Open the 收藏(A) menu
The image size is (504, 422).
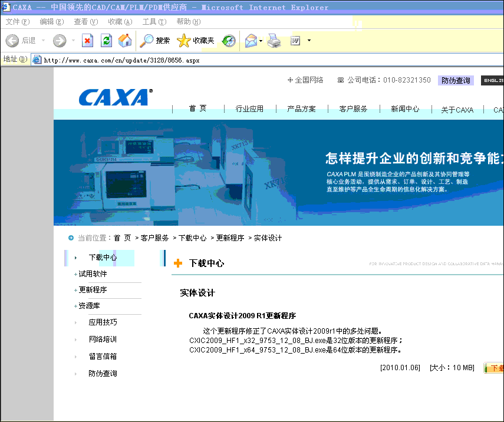[x=120, y=22]
